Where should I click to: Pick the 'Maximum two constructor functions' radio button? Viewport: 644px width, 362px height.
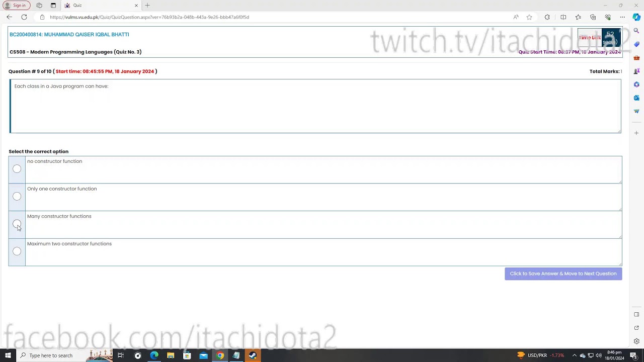[x=17, y=251]
